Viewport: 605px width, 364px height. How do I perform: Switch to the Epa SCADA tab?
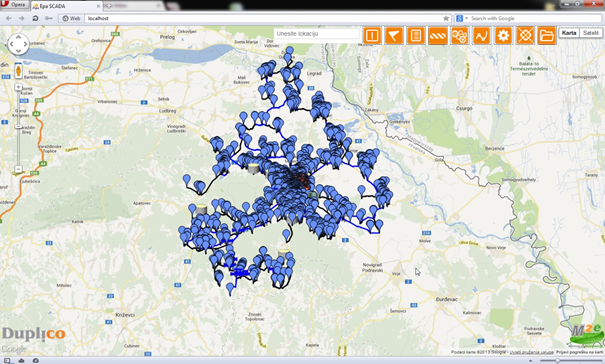click(x=66, y=6)
